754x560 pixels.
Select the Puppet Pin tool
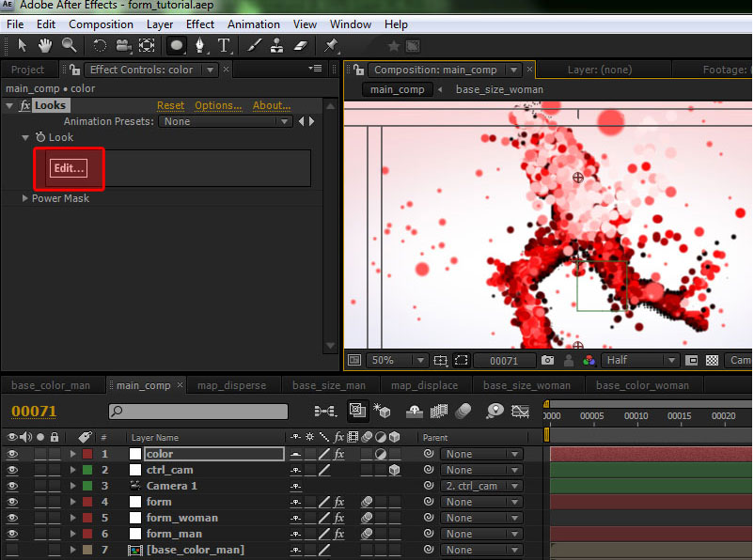[331, 46]
